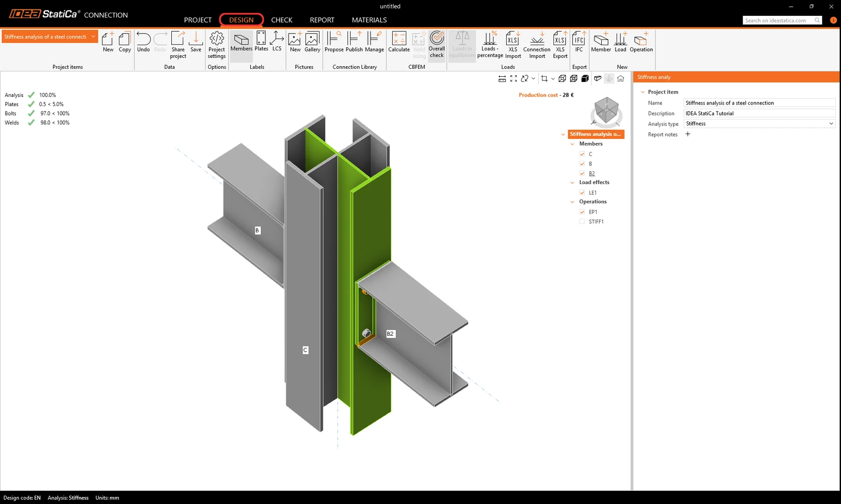Open the rotate view dropdown arrow
Screen dimensions: 841x504
[533, 79]
